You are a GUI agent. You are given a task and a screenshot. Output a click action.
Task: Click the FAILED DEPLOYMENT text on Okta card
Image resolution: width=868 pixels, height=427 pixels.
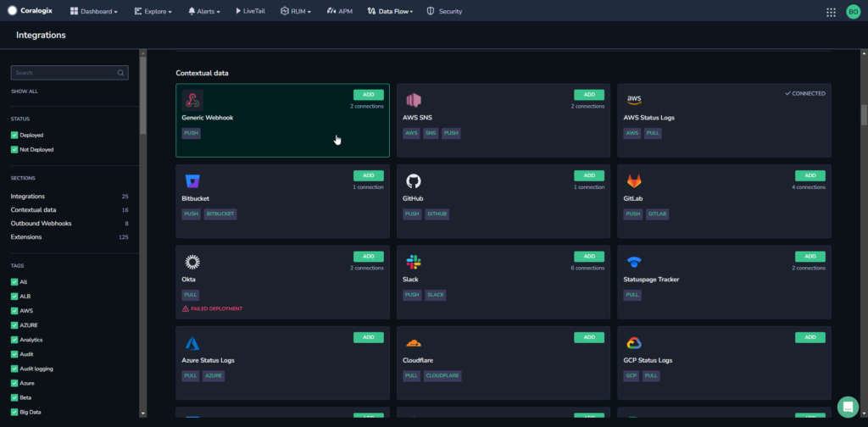[x=216, y=308]
